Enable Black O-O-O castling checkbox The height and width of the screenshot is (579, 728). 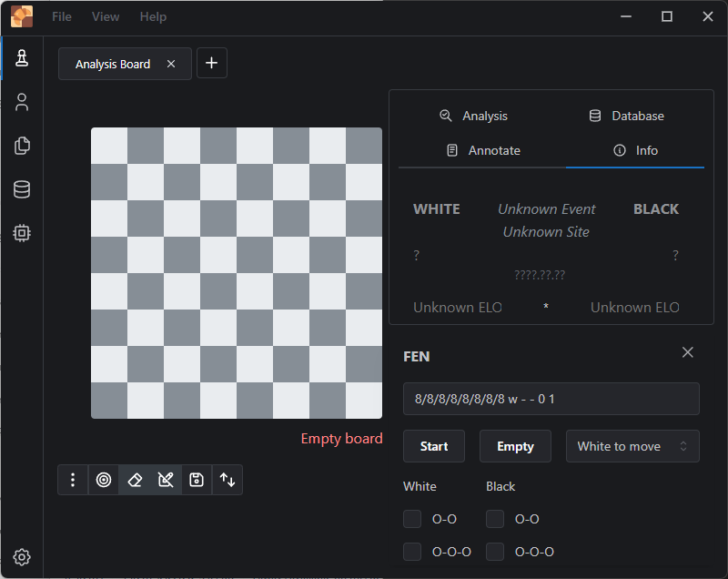(495, 552)
